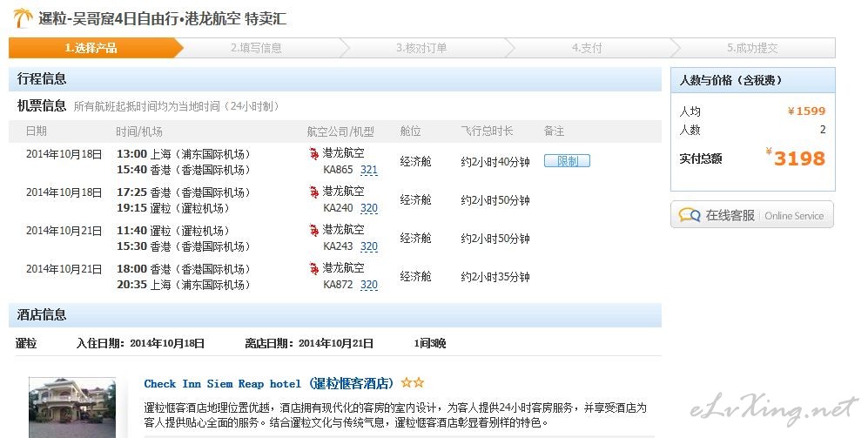Click flight number KA243
The image size is (868, 438).
[x=338, y=246]
